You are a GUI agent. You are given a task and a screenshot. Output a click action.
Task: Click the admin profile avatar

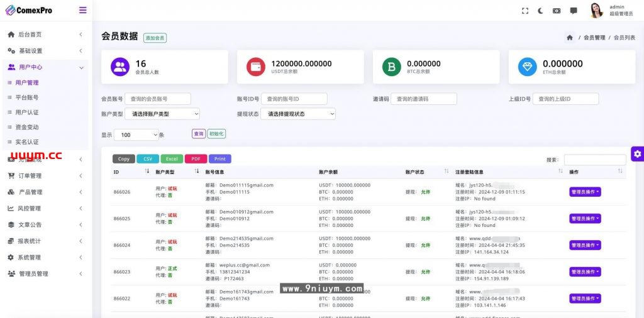point(596,10)
